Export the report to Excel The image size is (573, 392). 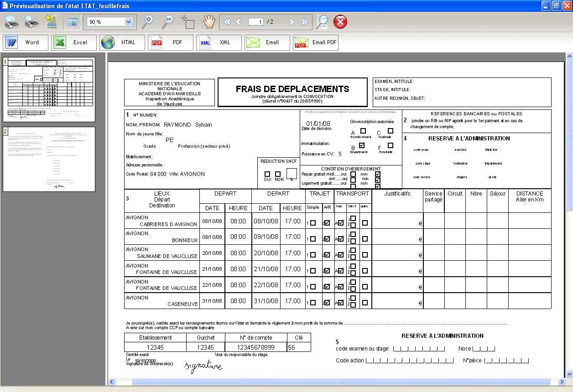click(74, 42)
